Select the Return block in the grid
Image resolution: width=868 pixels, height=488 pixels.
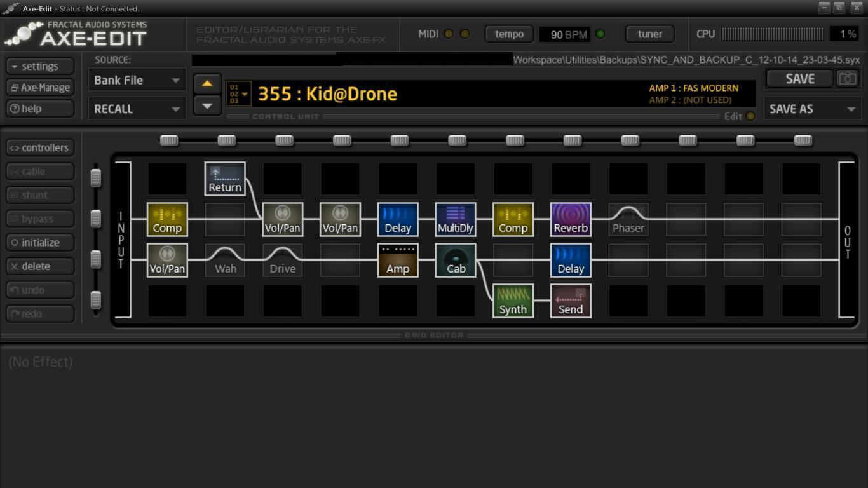pos(225,179)
